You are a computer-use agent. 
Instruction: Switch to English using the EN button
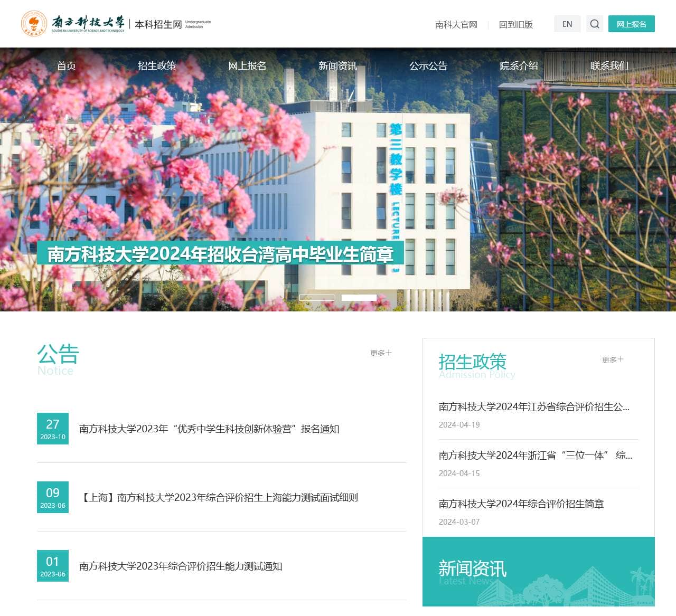[567, 24]
